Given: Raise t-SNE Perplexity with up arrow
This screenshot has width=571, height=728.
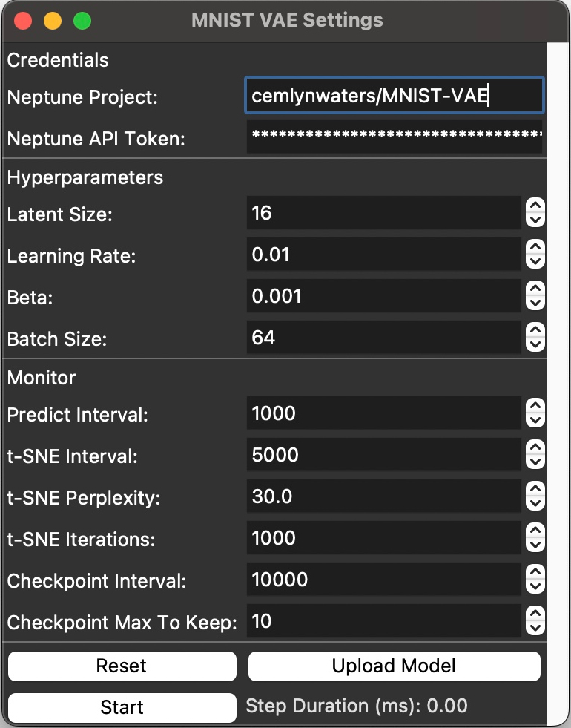Looking at the screenshot, I should pyautogui.click(x=535, y=489).
